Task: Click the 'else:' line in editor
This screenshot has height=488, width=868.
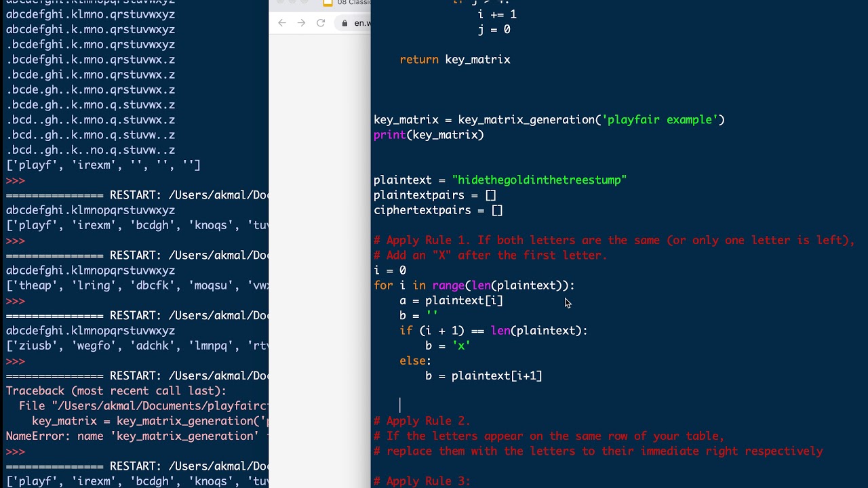Action: 415,361
